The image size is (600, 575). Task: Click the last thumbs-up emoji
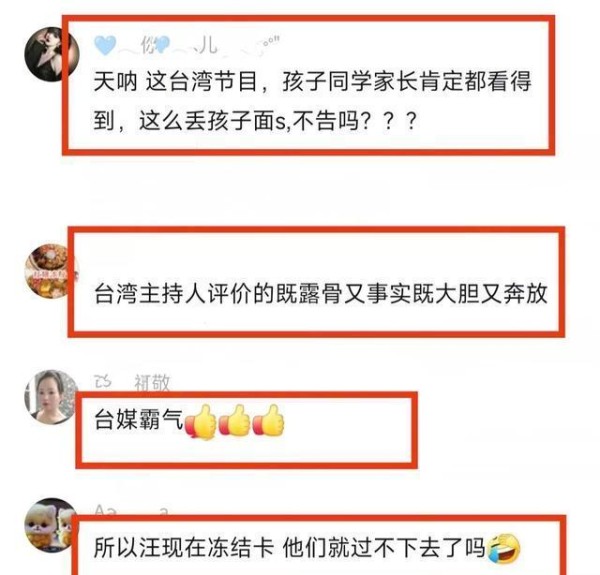pyautogui.click(x=269, y=420)
